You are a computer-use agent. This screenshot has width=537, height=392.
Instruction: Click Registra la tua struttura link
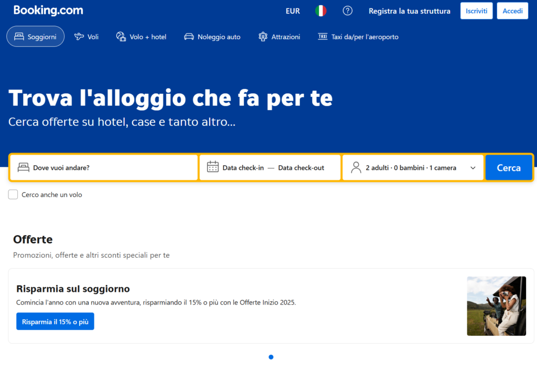coord(409,11)
